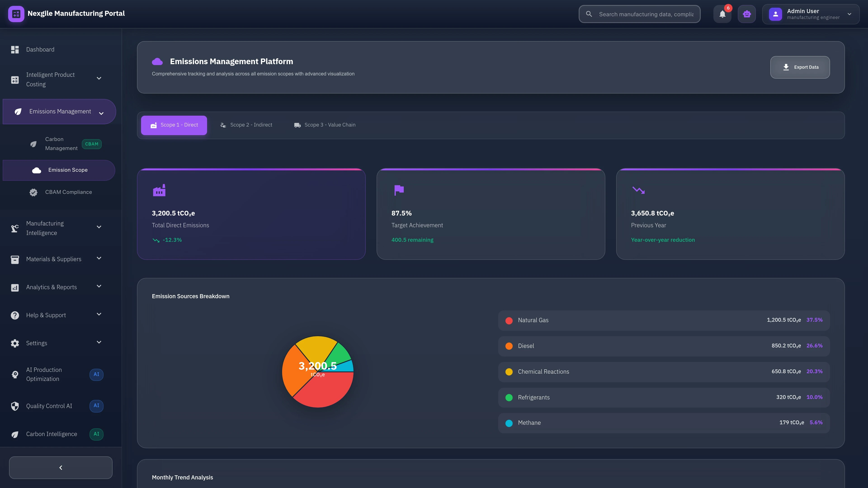The image size is (868, 488).
Task: Select the Dashboard sidebar icon
Action: (x=15, y=49)
